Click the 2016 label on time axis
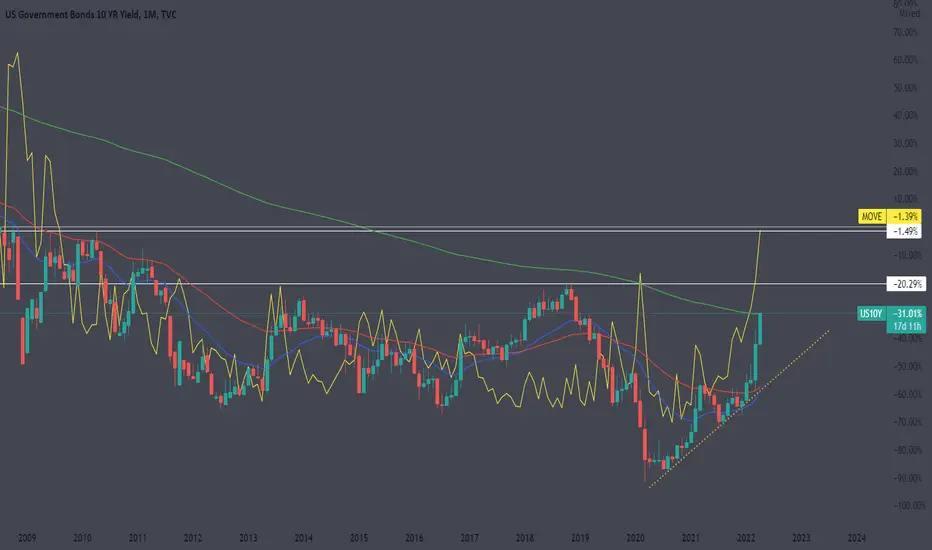 [x=414, y=538]
